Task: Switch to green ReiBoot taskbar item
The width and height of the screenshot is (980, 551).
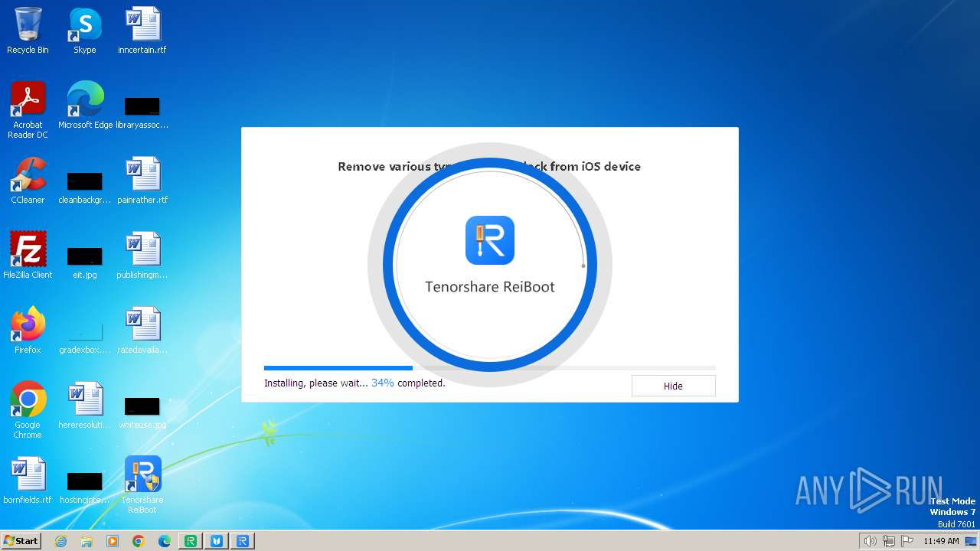Action: [x=191, y=541]
